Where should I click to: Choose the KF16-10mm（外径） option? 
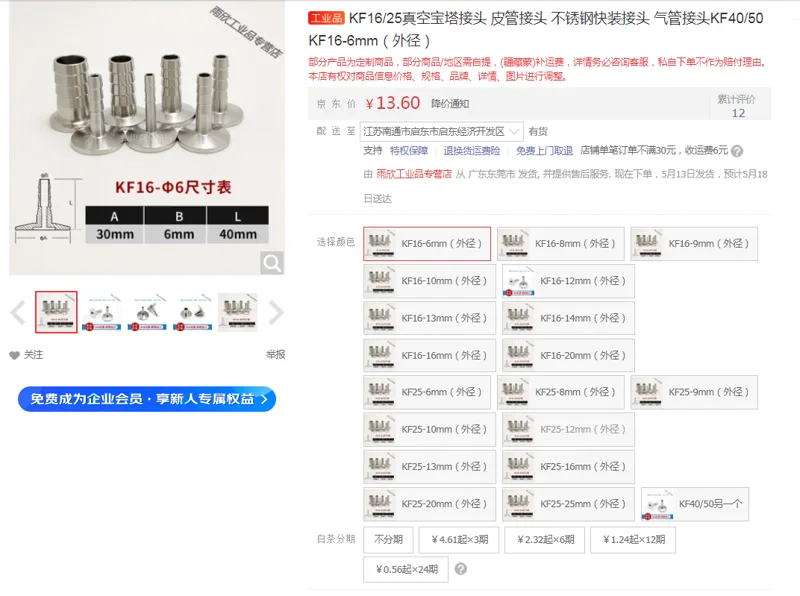430,281
